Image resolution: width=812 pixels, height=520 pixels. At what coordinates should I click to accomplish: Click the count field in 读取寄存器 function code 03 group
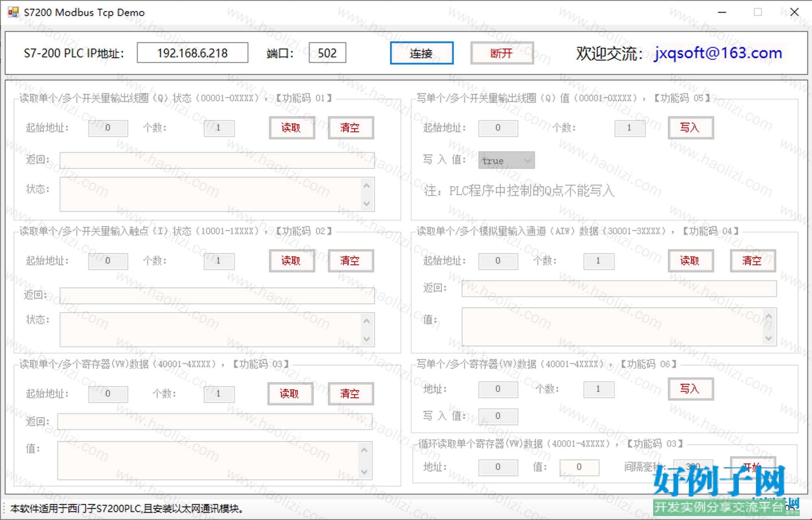point(219,394)
